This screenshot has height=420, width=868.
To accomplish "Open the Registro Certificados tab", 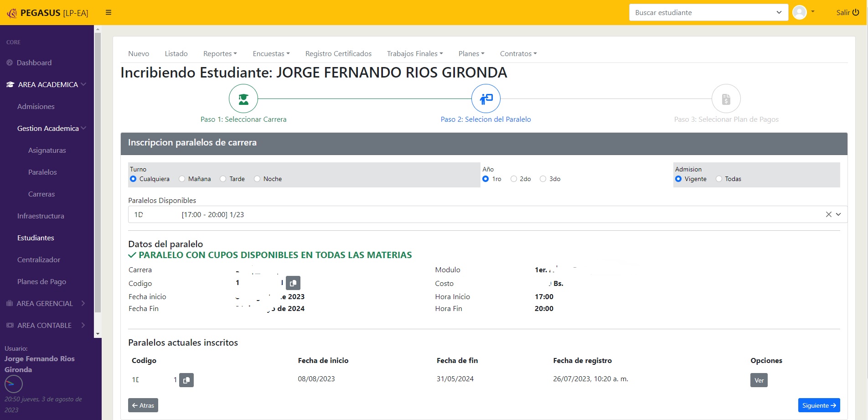I will 338,53.
